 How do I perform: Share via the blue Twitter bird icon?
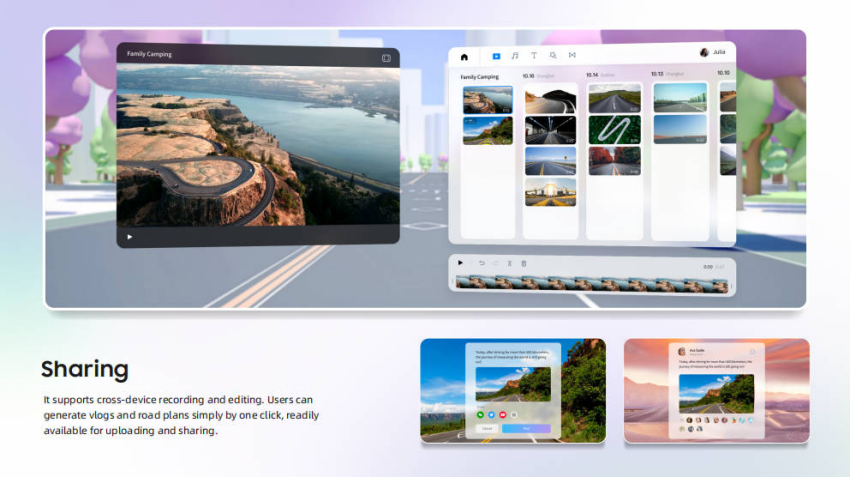pyautogui.click(x=491, y=415)
